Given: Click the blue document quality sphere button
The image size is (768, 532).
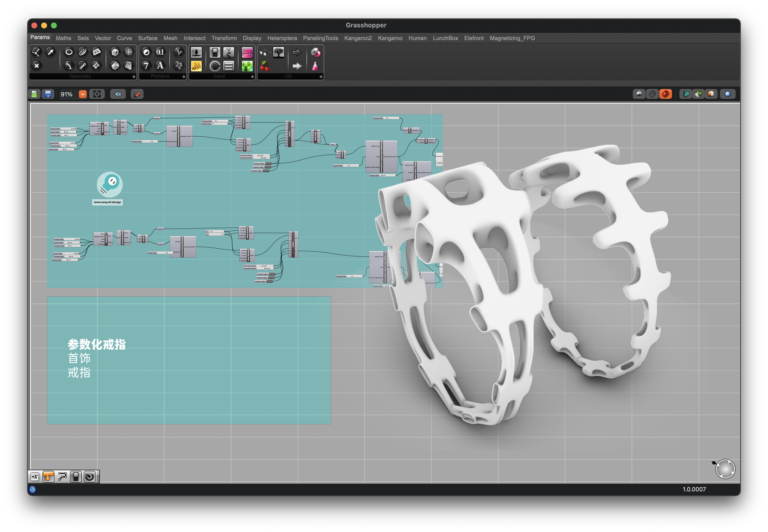Looking at the screenshot, I should click(x=728, y=94).
